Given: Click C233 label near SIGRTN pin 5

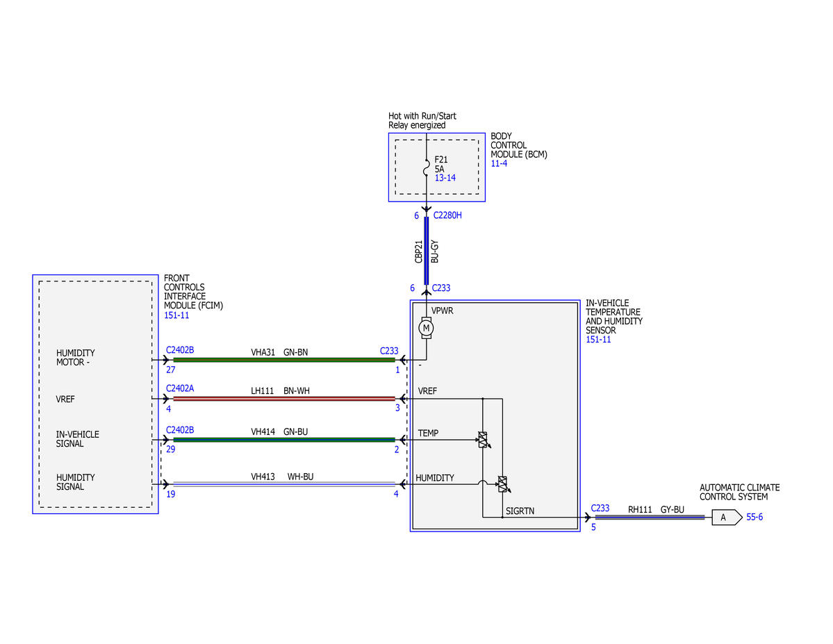Looking at the screenshot, I should pyautogui.click(x=600, y=508).
